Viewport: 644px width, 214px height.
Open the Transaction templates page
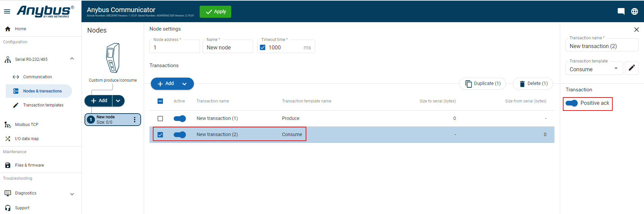coord(43,105)
